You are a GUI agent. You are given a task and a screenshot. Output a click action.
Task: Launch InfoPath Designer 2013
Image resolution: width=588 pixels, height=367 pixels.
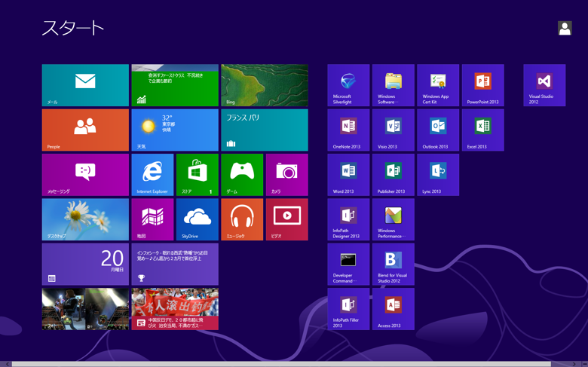point(348,219)
